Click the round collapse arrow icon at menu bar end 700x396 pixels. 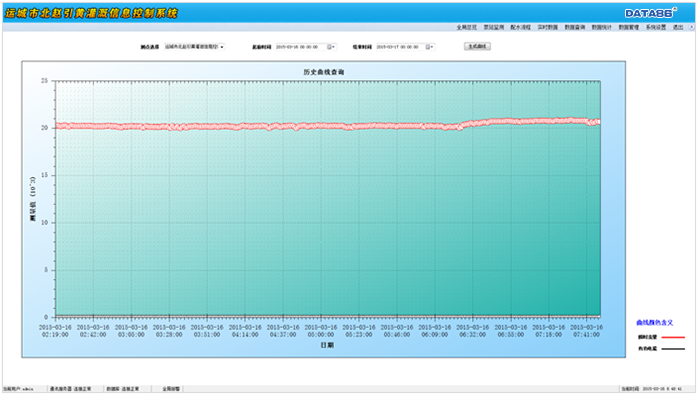click(692, 27)
